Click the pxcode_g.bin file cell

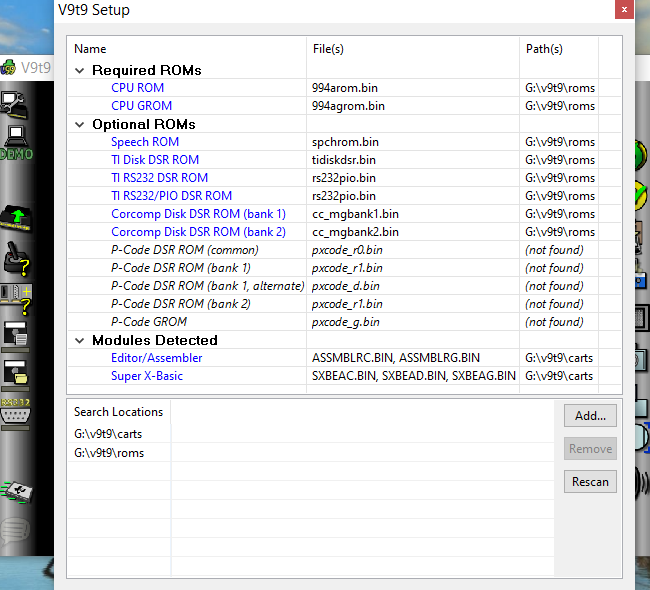click(345, 322)
